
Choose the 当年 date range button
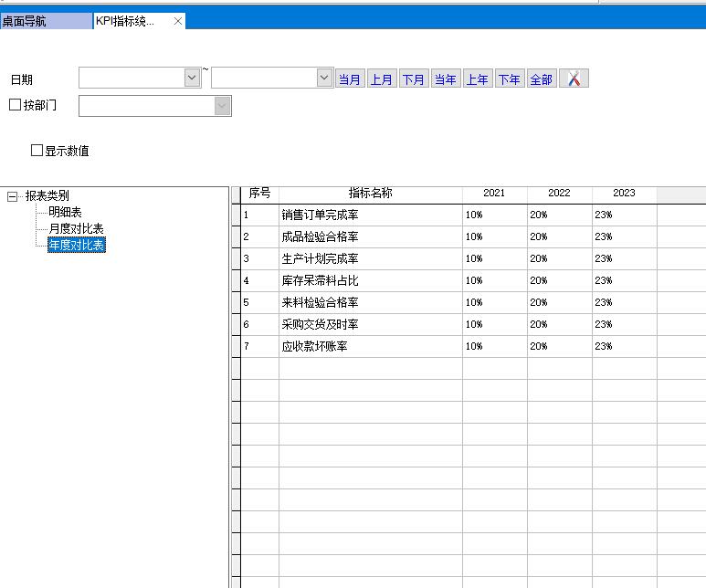[x=445, y=79]
